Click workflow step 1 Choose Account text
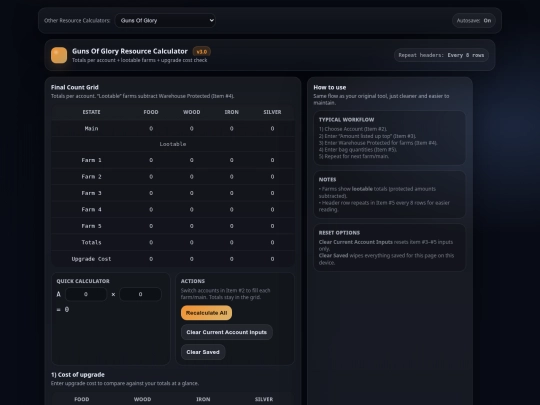The width and height of the screenshot is (540, 405). pyautogui.click(x=353, y=129)
